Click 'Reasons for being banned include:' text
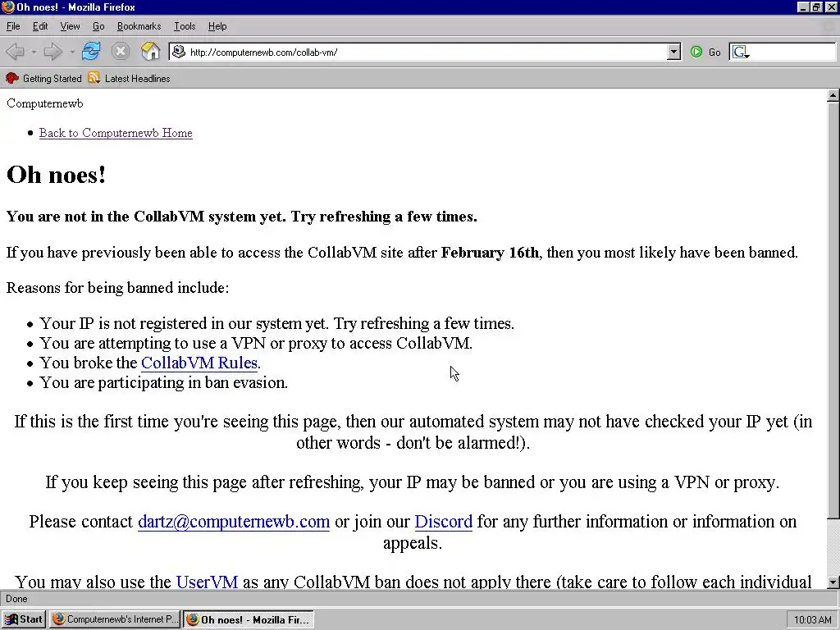 click(x=118, y=288)
